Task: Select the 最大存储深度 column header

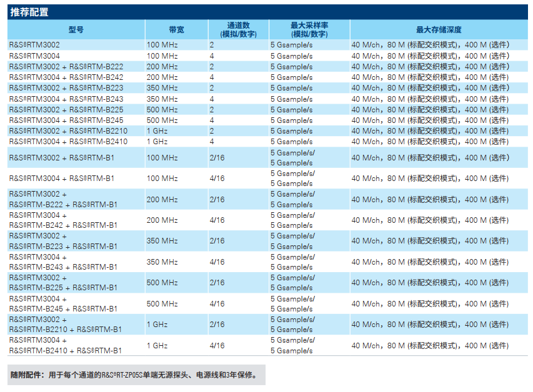Action: pyautogui.click(x=439, y=29)
